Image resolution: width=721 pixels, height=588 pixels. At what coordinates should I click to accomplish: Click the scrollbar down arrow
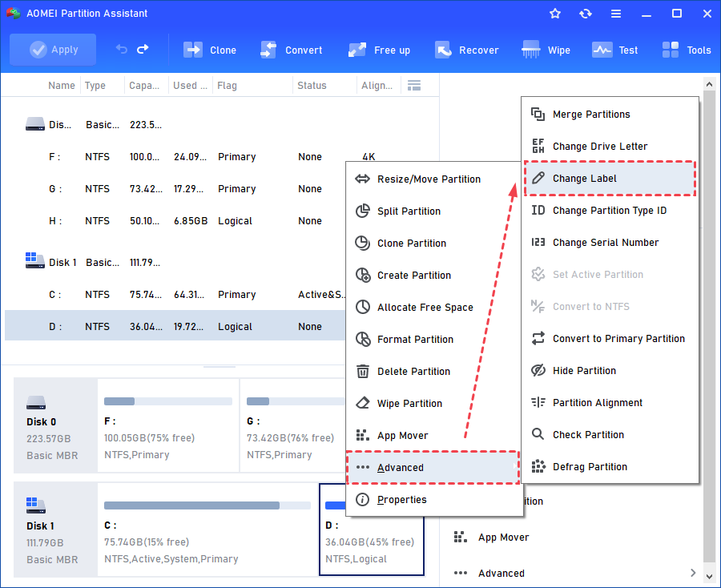709,576
